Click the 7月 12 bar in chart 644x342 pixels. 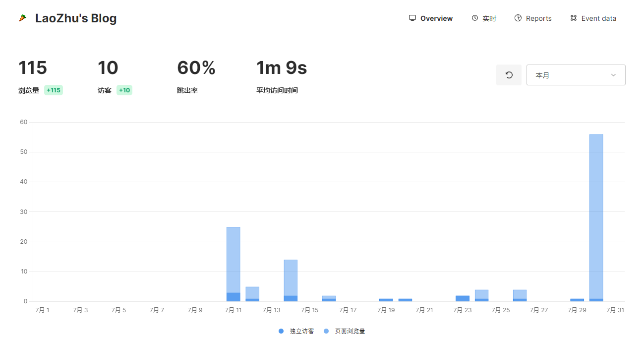pos(252,294)
